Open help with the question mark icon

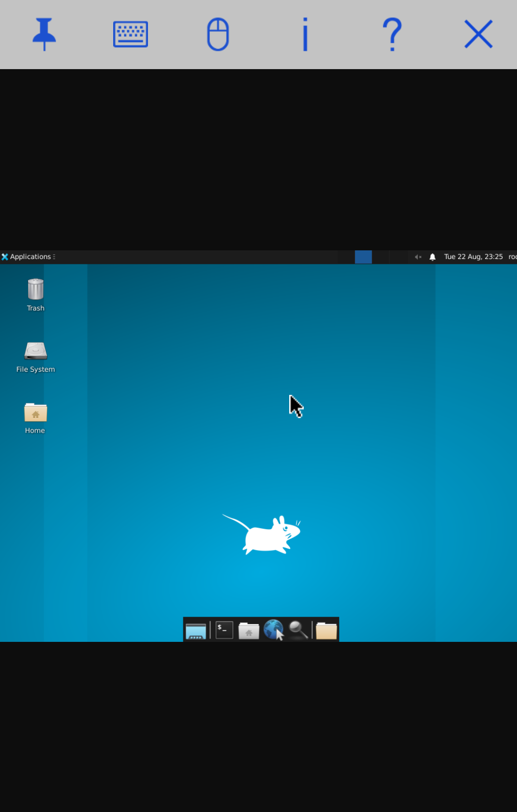(392, 34)
